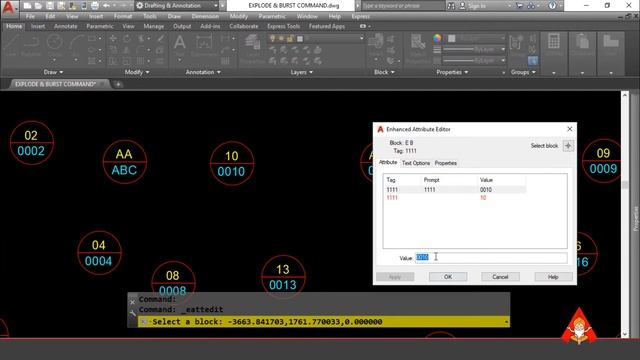Screen dimensions: 640x360
Task: Click the Help question mark icon in title bar
Action: click(552, 6)
